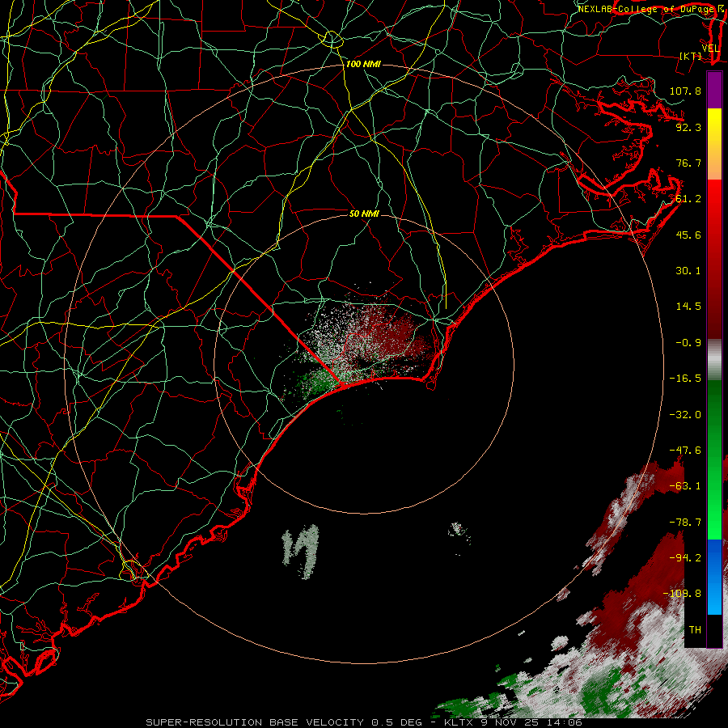Click the 45.6 velocity legend value

point(688,235)
